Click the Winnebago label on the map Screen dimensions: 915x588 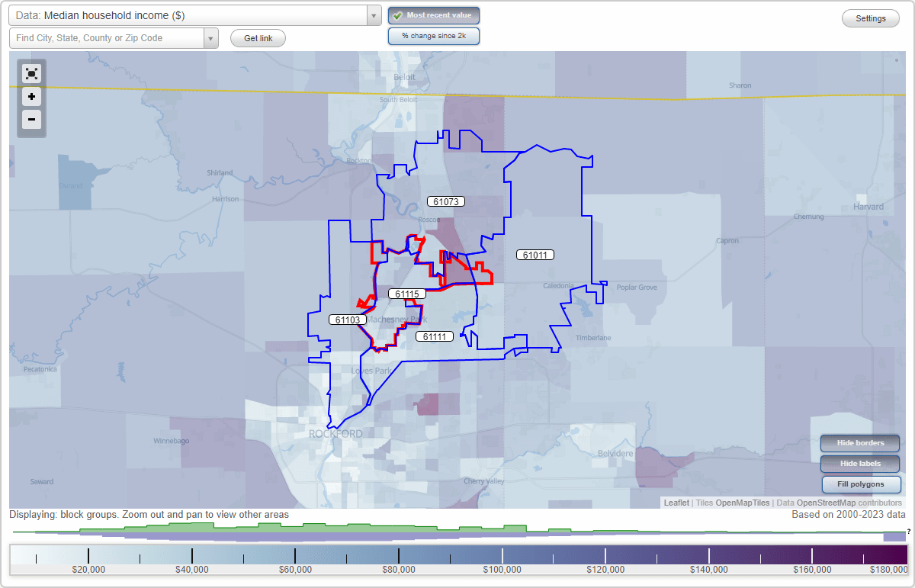tap(171, 441)
